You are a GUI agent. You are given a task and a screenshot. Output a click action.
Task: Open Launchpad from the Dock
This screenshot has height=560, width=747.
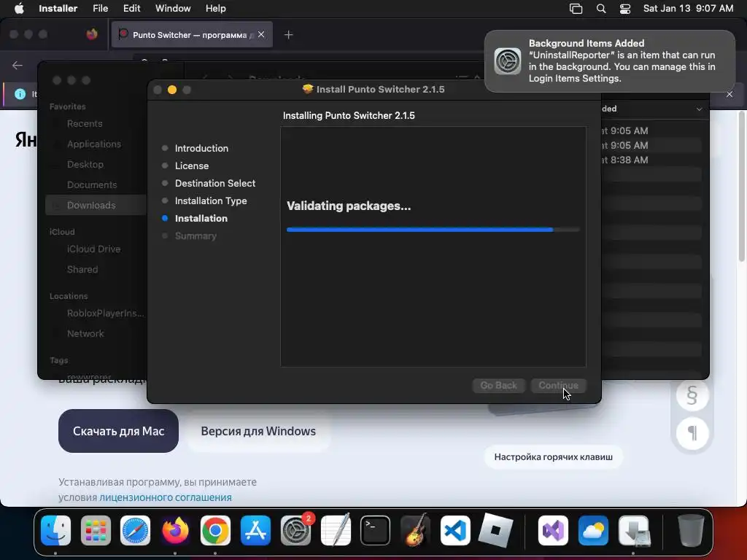click(x=96, y=531)
